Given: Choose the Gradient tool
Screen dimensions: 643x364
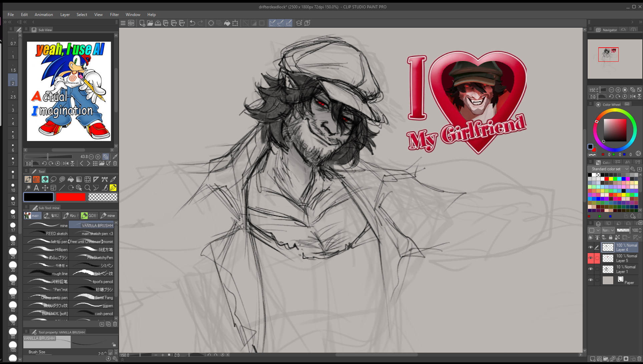Looking at the screenshot, I should click(x=79, y=179).
